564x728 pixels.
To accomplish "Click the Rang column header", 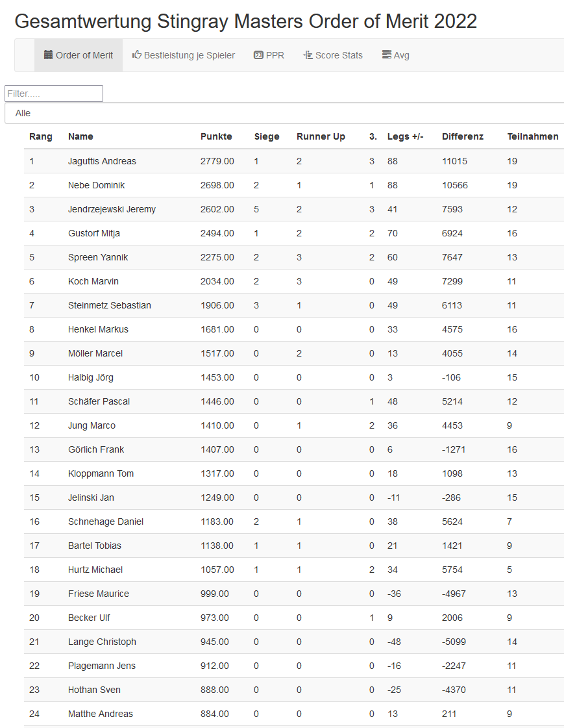I will coord(40,136).
